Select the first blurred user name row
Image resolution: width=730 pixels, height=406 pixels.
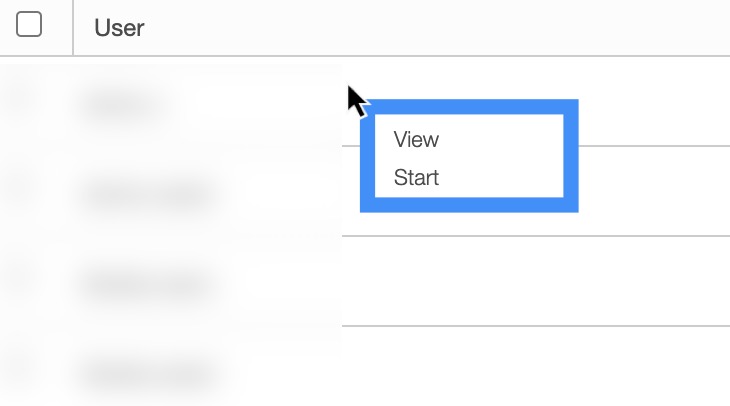tap(120, 102)
